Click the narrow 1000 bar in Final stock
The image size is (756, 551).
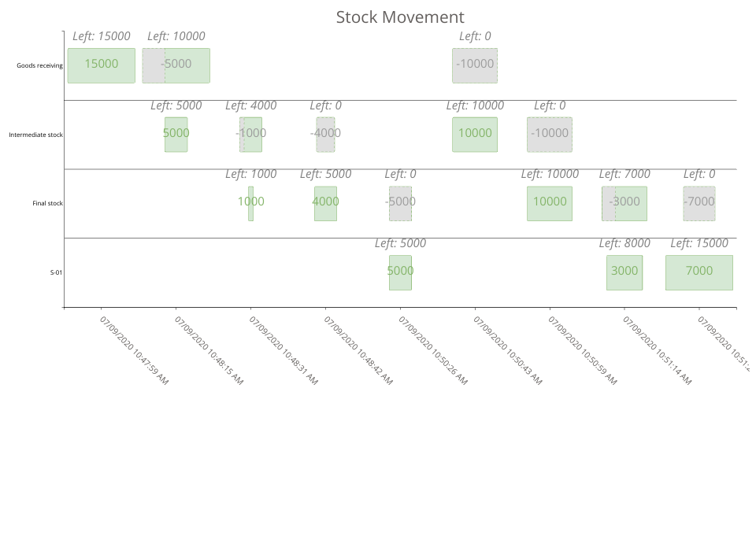pyautogui.click(x=250, y=203)
